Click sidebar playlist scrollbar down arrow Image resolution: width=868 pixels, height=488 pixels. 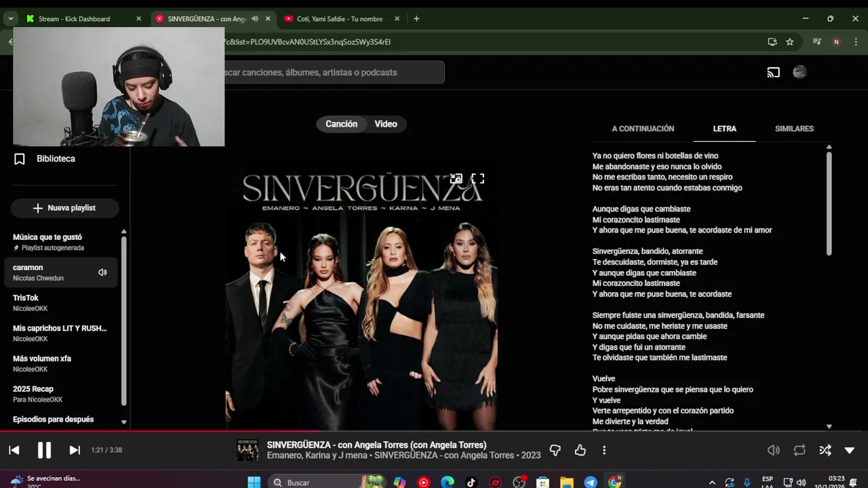[x=123, y=422]
